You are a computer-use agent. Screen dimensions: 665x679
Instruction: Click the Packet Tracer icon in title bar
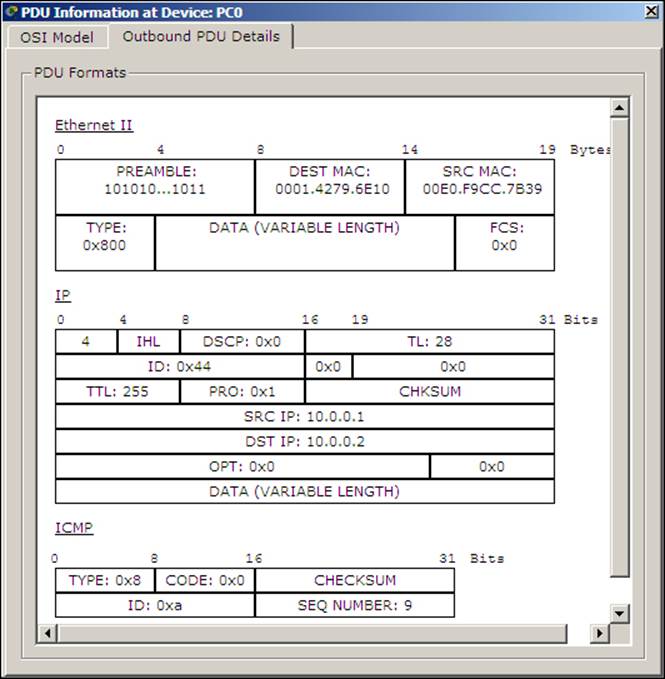pos(12,12)
